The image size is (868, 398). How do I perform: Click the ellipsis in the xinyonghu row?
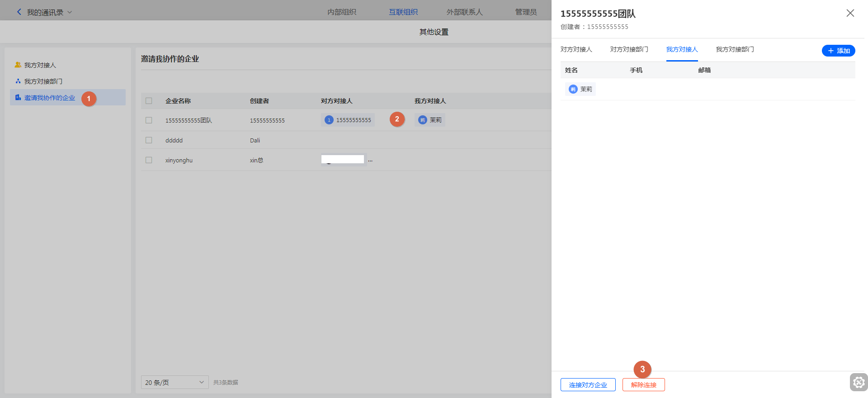(370, 161)
